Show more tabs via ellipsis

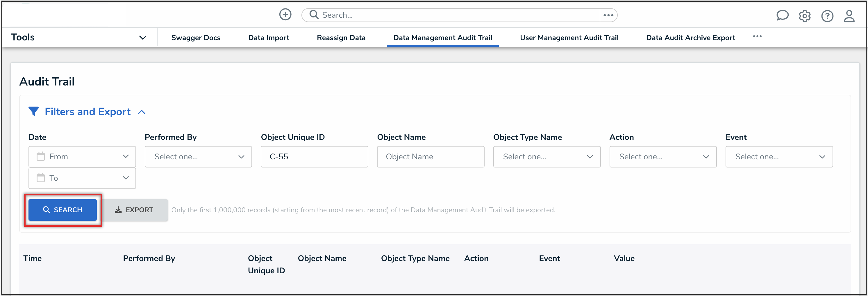click(x=757, y=36)
